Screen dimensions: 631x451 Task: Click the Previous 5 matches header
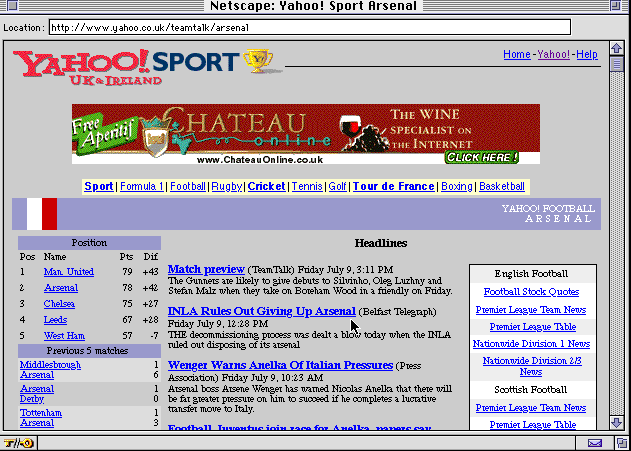tap(89, 351)
